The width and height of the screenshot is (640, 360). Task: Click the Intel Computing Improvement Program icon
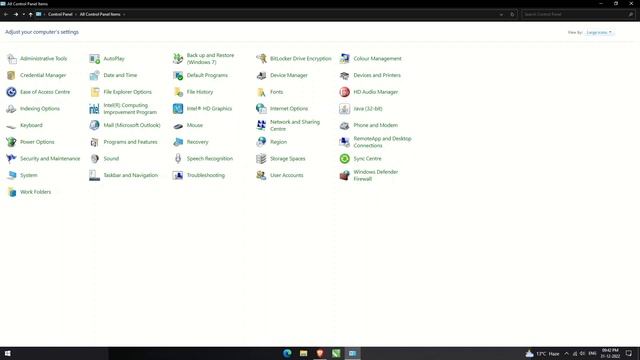[95, 109]
